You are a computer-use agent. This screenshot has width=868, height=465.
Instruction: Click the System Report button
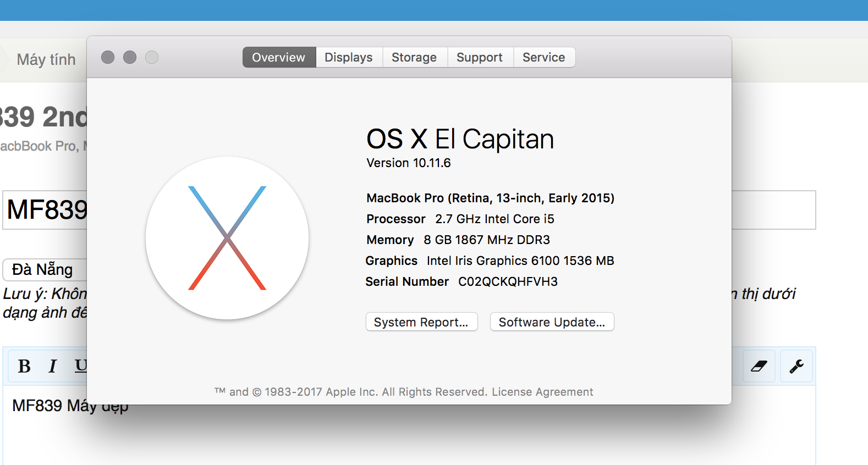[421, 322]
